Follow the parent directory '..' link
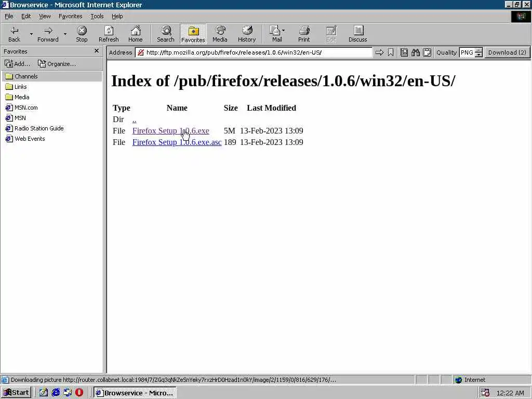The height and width of the screenshot is (399, 532). 135,119
